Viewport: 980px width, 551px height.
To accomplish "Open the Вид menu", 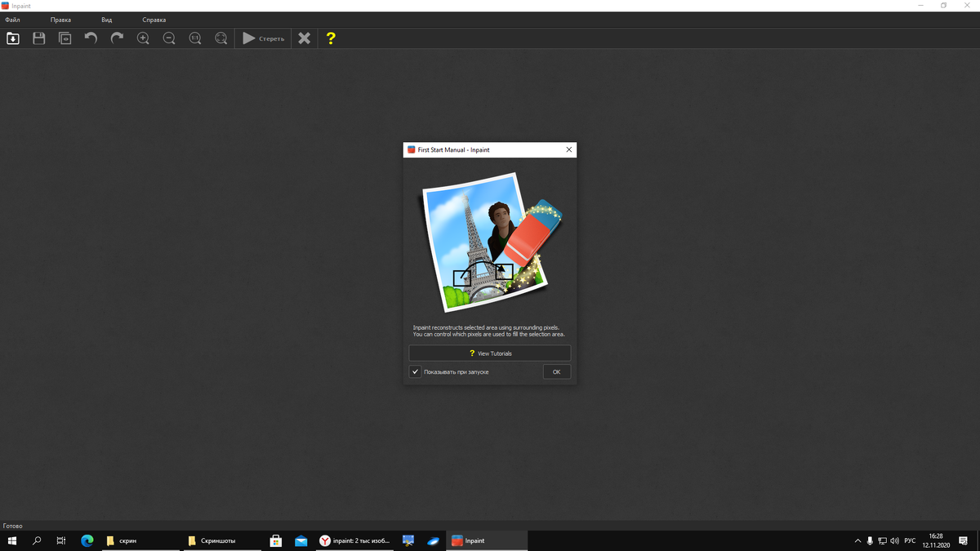I will click(107, 20).
